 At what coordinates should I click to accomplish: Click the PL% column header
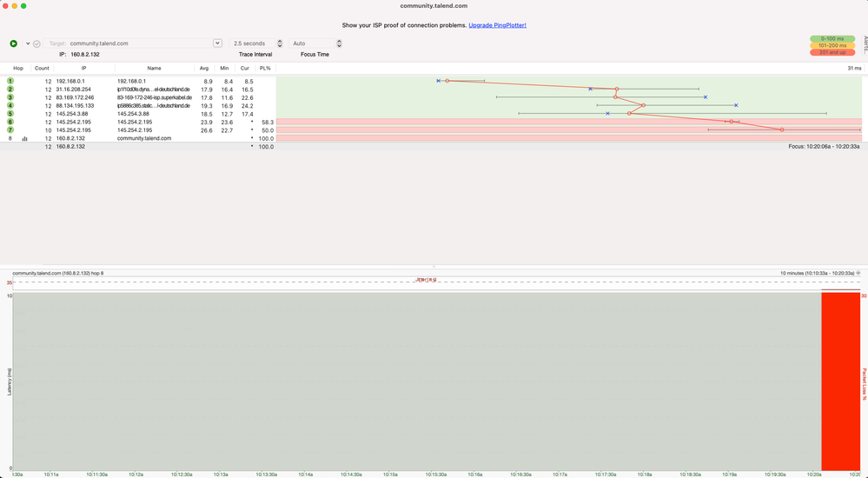coord(265,68)
